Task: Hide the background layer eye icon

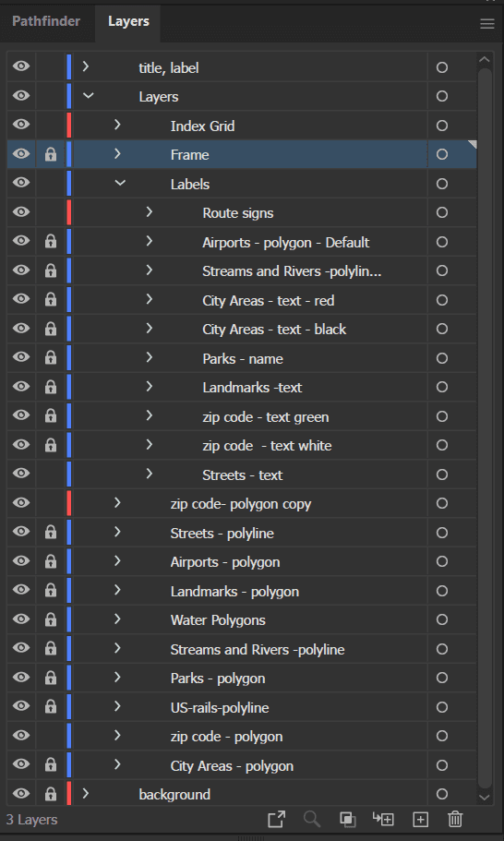Action: click(x=21, y=794)
